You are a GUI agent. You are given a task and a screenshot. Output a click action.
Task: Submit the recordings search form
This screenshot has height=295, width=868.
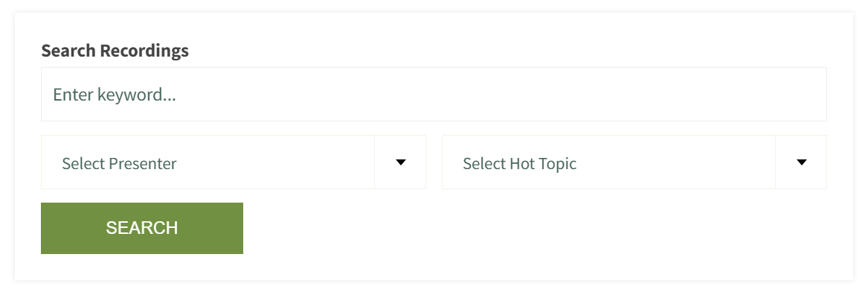142,228
